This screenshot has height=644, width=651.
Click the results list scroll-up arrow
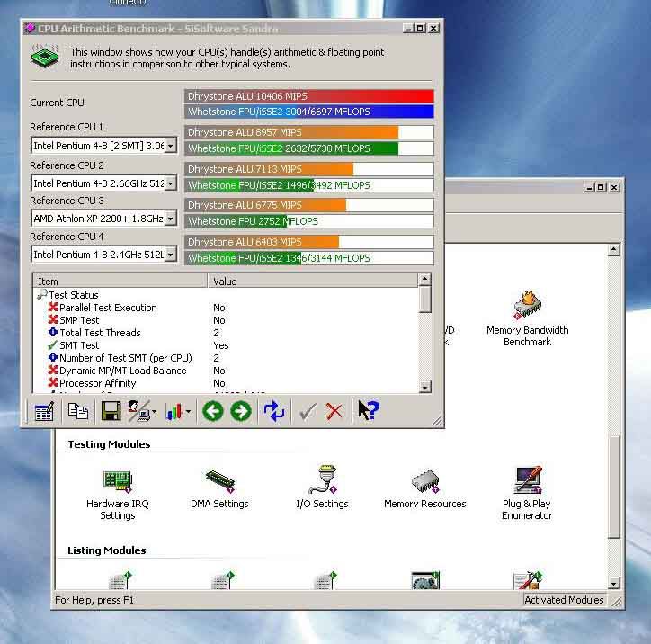point(424,280)
